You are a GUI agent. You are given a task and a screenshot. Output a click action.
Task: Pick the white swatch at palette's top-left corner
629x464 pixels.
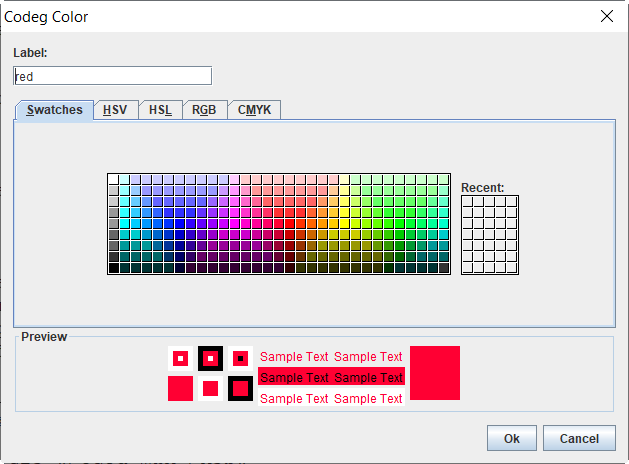pyautogui.click(x=114, y=180)
